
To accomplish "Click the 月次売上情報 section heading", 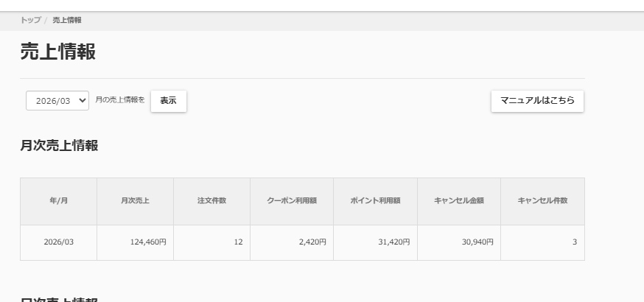I will (59, 145).
